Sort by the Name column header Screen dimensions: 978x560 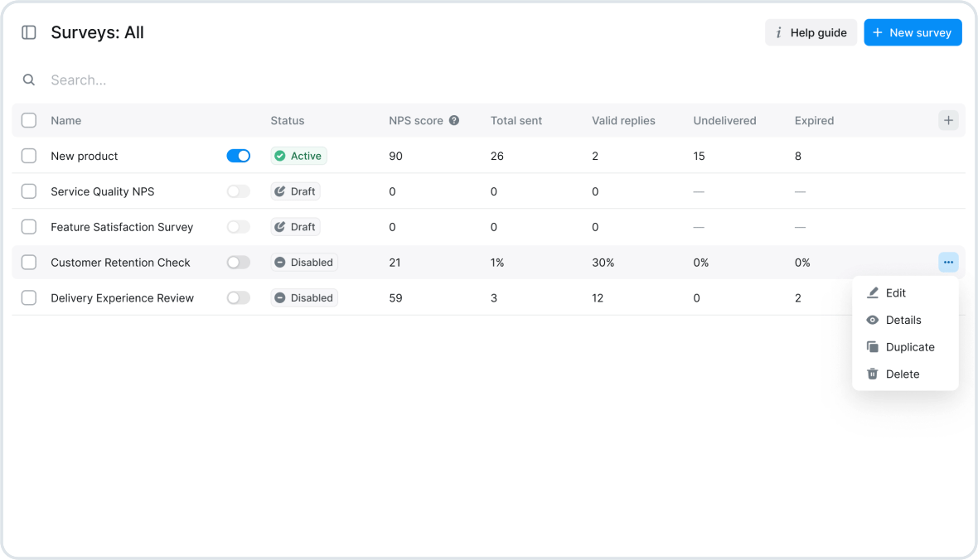[x=66, y=120]
